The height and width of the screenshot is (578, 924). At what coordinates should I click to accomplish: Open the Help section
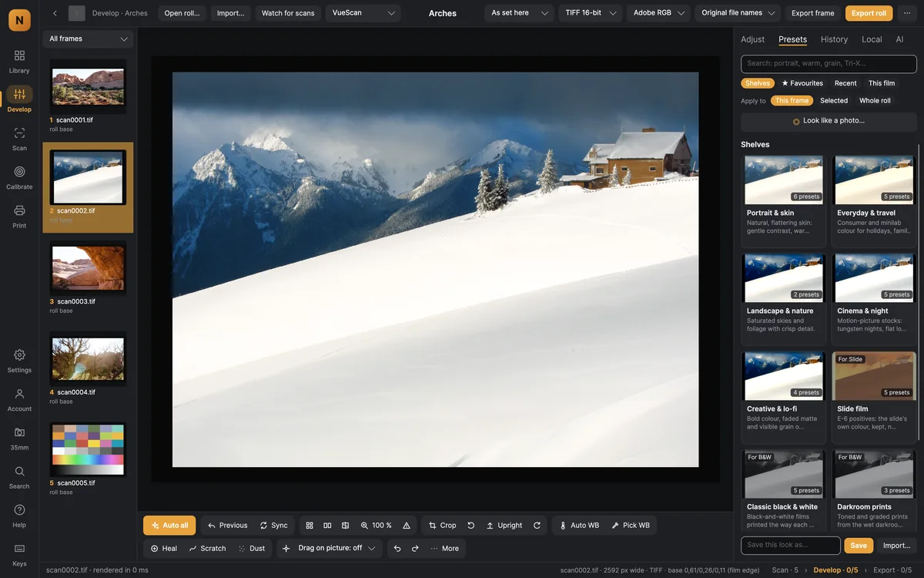[x=19, y=516]
